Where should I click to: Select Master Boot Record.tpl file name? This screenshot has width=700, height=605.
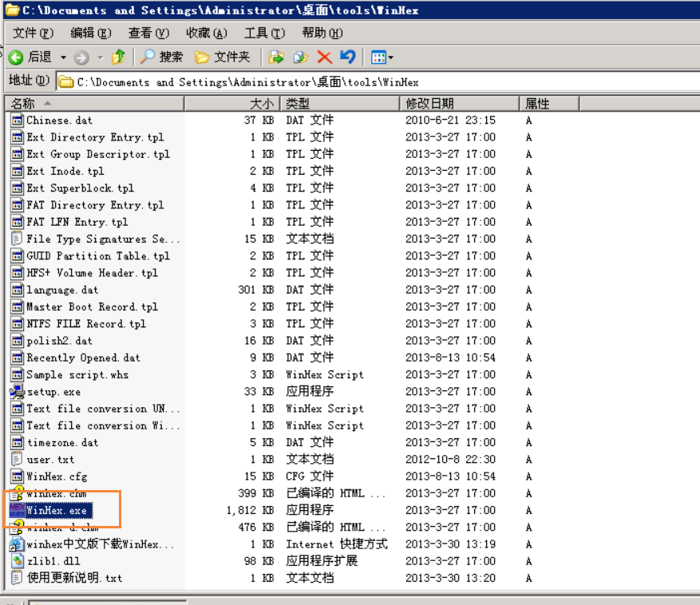[93, 306]
